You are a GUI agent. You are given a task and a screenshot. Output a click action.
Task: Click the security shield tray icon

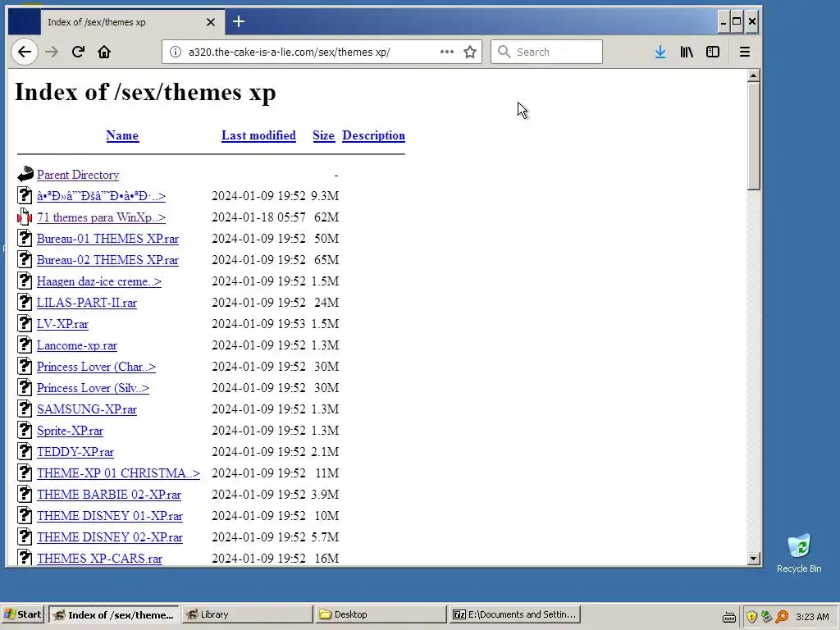click(x=751, y=617)
